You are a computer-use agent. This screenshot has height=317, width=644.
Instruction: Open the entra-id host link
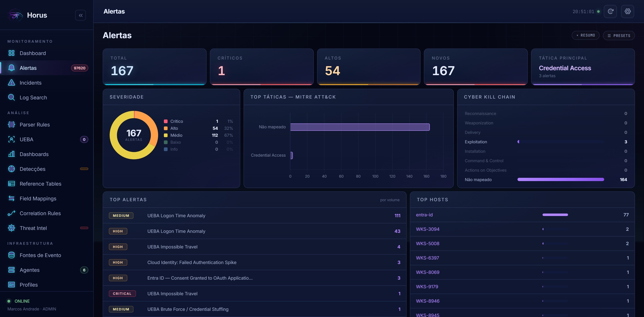[x=424, y=215]
